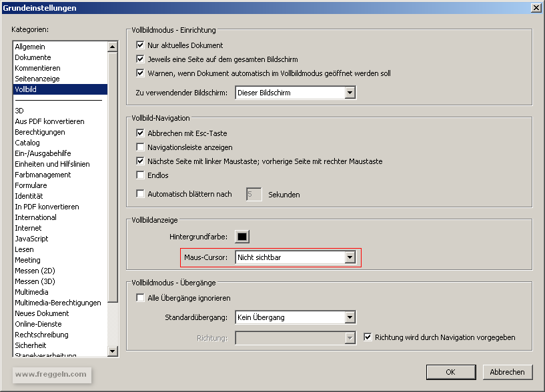This screenshot has height=392, width=545.
Task: Check the 'Endlos' option
Action: [140, 175]
